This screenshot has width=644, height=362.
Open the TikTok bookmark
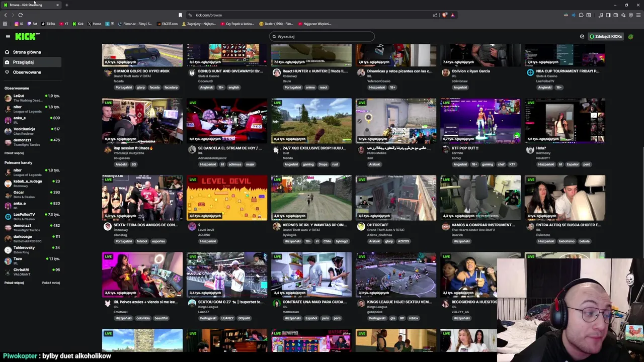click(48, 24)
